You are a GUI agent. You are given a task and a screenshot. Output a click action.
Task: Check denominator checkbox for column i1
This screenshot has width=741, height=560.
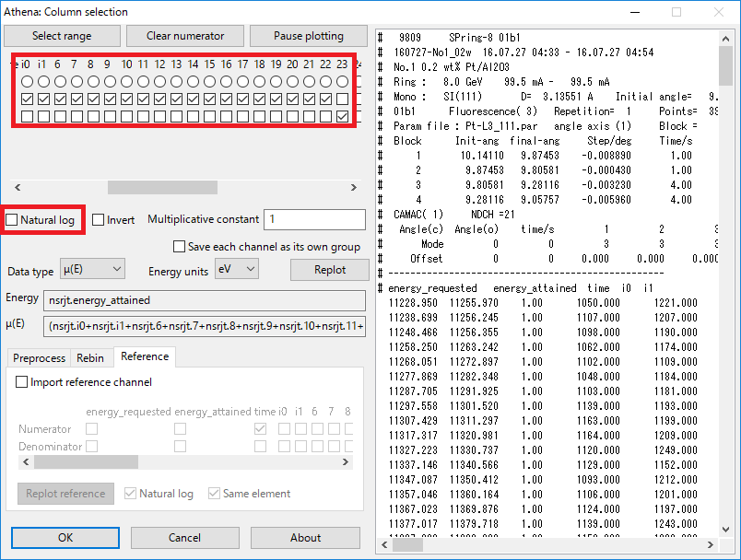point(43,116)
